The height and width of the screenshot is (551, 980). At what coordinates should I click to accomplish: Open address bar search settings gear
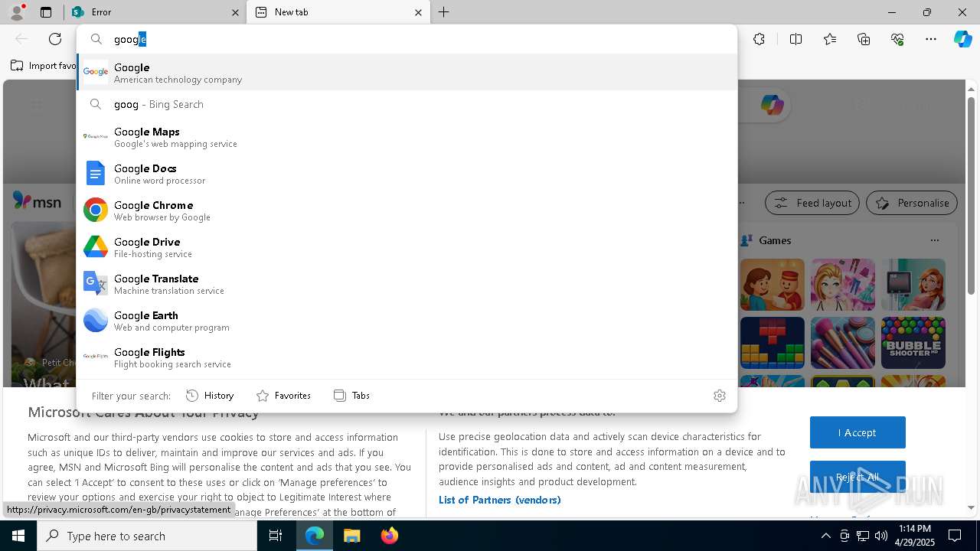click(719, 396)
